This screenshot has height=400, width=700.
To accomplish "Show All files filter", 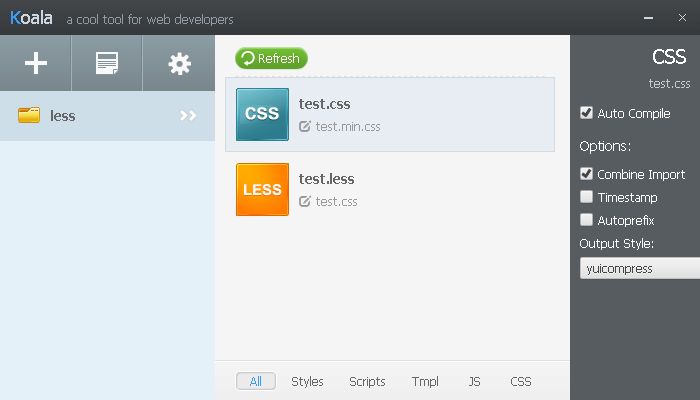I will point(256,381).
